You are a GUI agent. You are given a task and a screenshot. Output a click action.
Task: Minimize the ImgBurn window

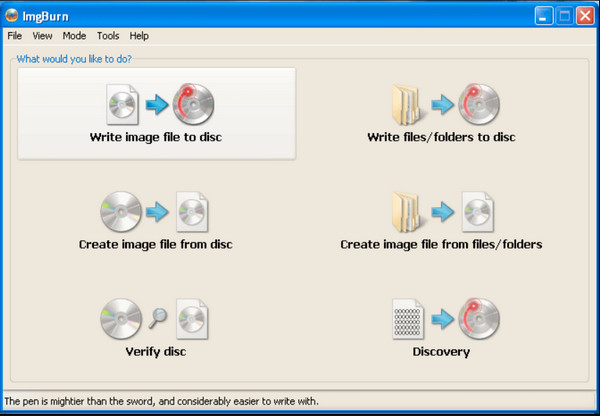[544, 16]
